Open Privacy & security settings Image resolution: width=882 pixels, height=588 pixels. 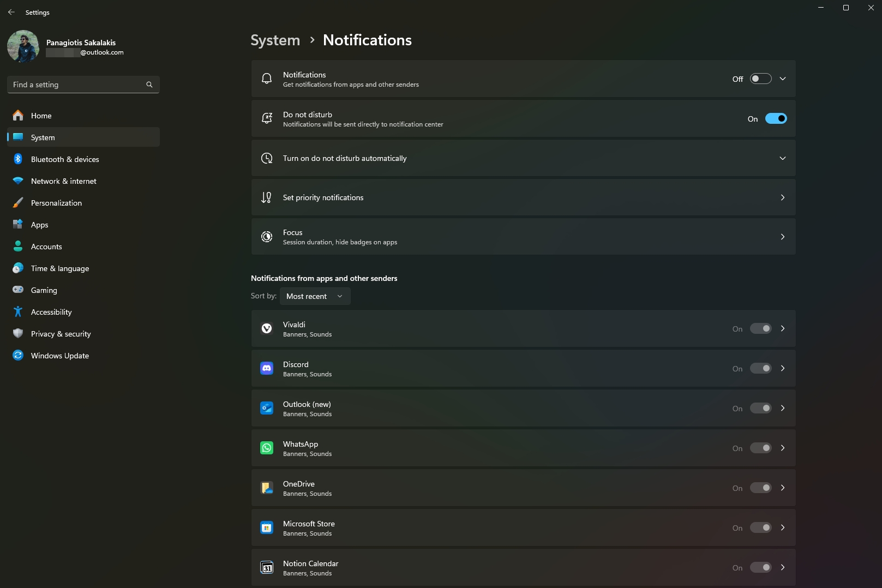83,333
